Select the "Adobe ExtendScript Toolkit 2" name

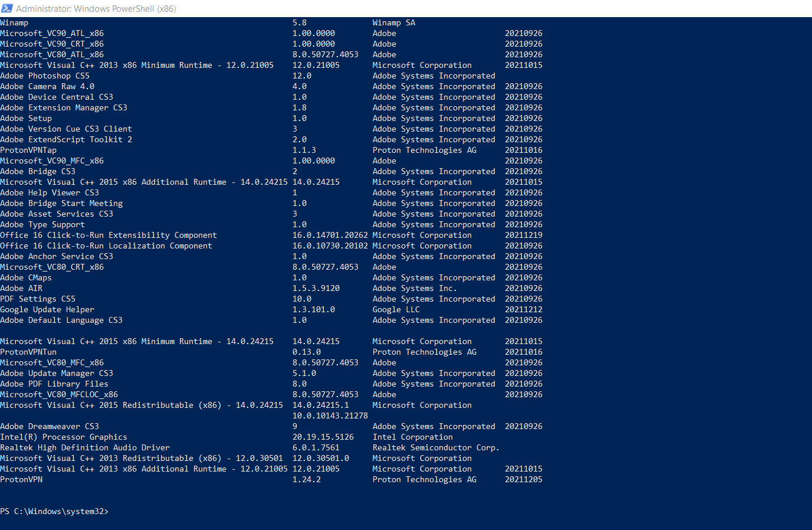[x=66, y=140]
